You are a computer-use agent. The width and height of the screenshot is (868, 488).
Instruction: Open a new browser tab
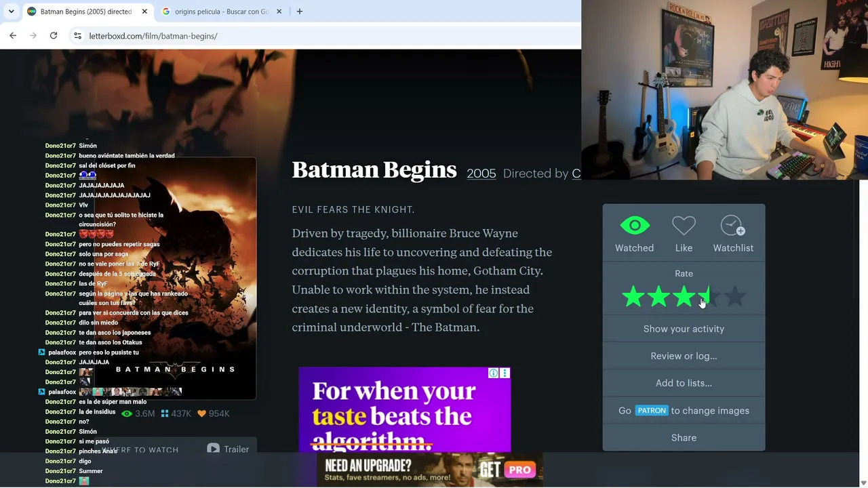[300, 12]
